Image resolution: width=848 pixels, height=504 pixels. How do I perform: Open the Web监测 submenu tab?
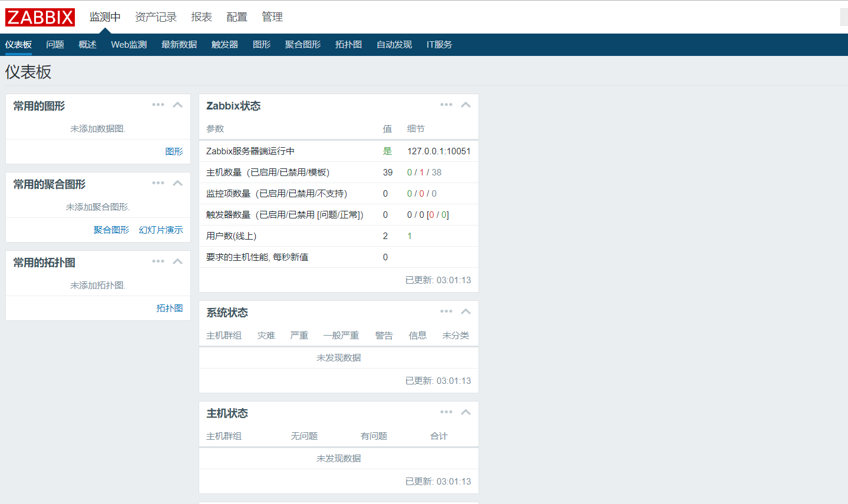(128, 45)
